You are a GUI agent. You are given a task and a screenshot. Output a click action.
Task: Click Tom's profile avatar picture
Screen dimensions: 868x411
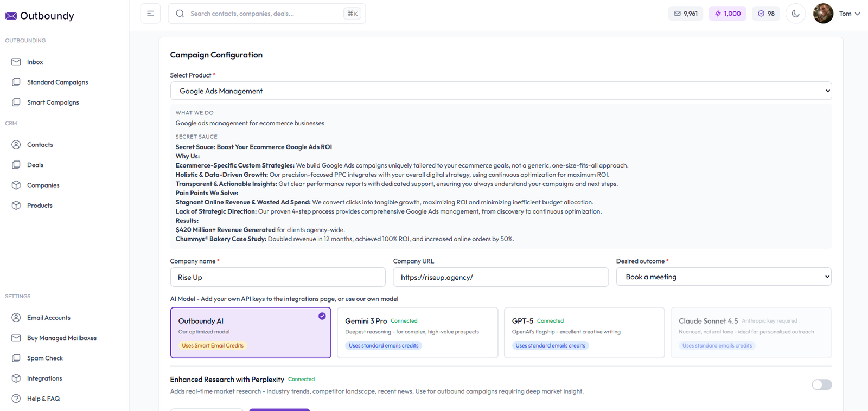823,14
